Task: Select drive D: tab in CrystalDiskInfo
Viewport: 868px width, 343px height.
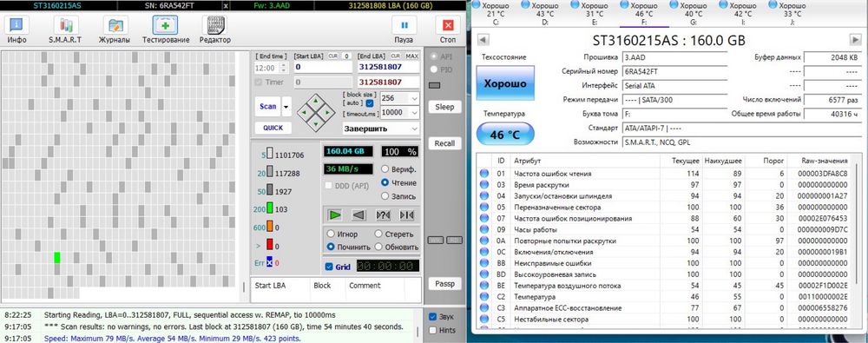Action: 545,13
